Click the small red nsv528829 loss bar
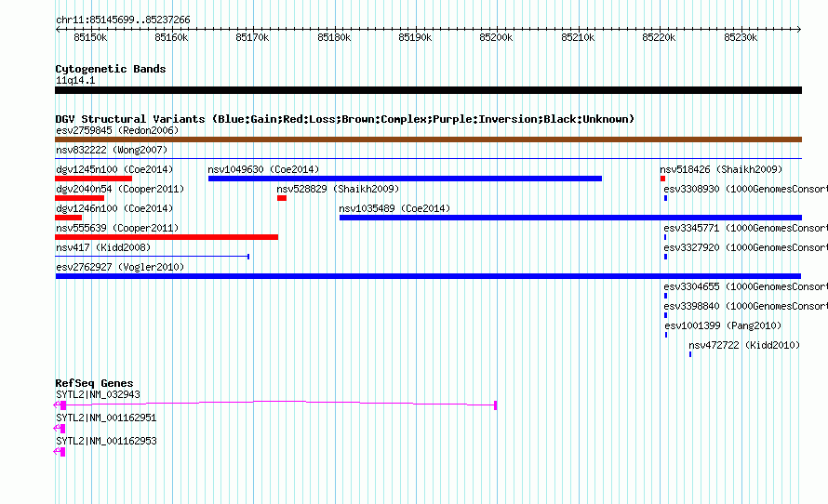The height and width of the screenshot is (504, 828). point(282,198)
